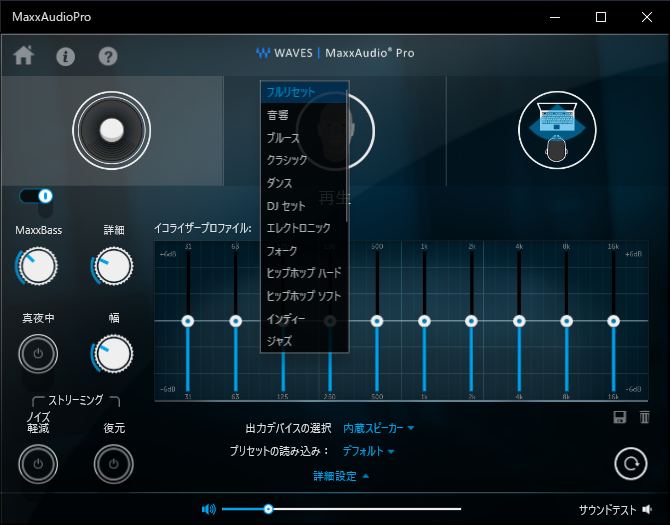The height and width of the screenshot is (525, 670).
Task: Mute volume via the speaker icon
Action: point(209,509)
